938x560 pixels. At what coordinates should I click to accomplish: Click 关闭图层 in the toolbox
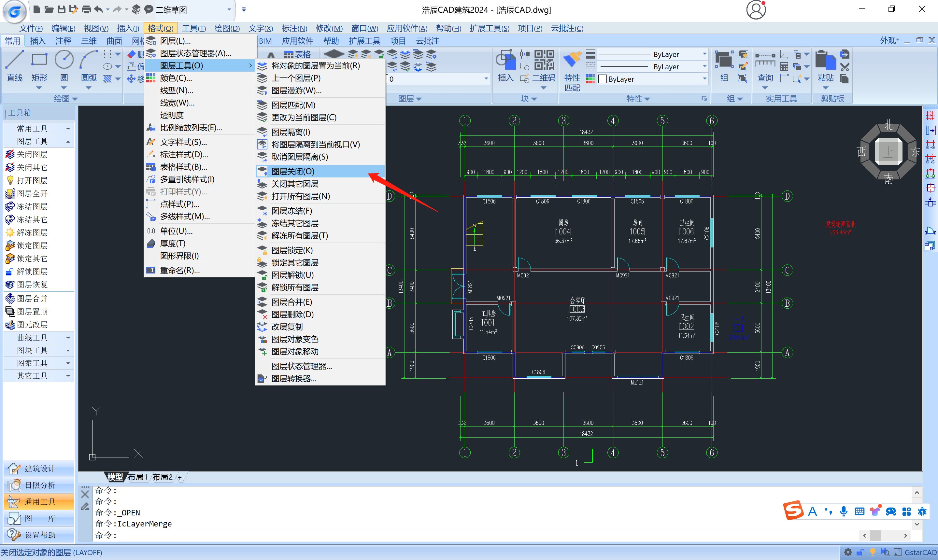(32, 154)
